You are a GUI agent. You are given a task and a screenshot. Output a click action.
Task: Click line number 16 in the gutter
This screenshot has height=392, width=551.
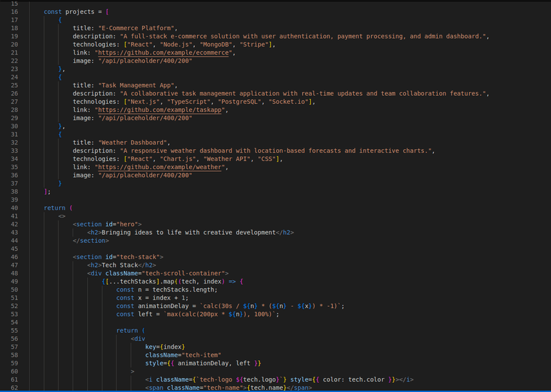15,11
